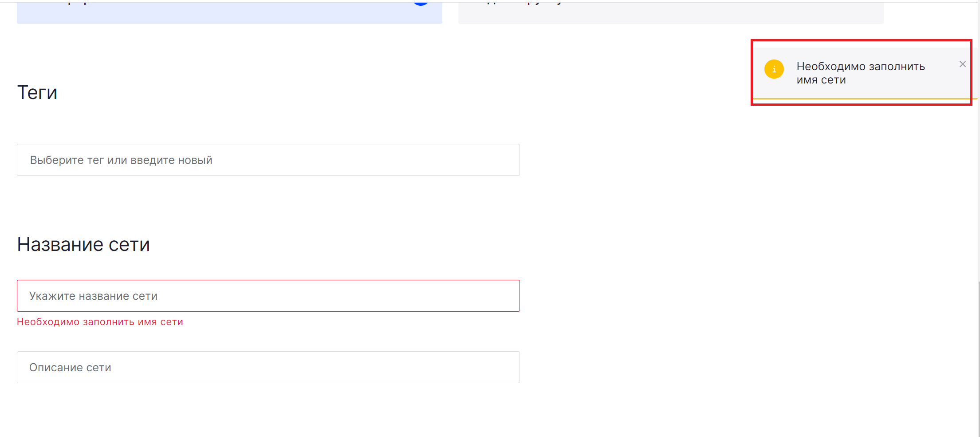Click the blue radio indicator on the selected card
980x437 pixels.
point(421,3)
